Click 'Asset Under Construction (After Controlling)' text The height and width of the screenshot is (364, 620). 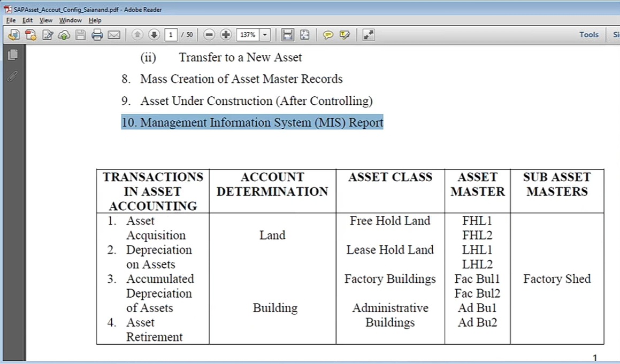click(x=256, y=101)
